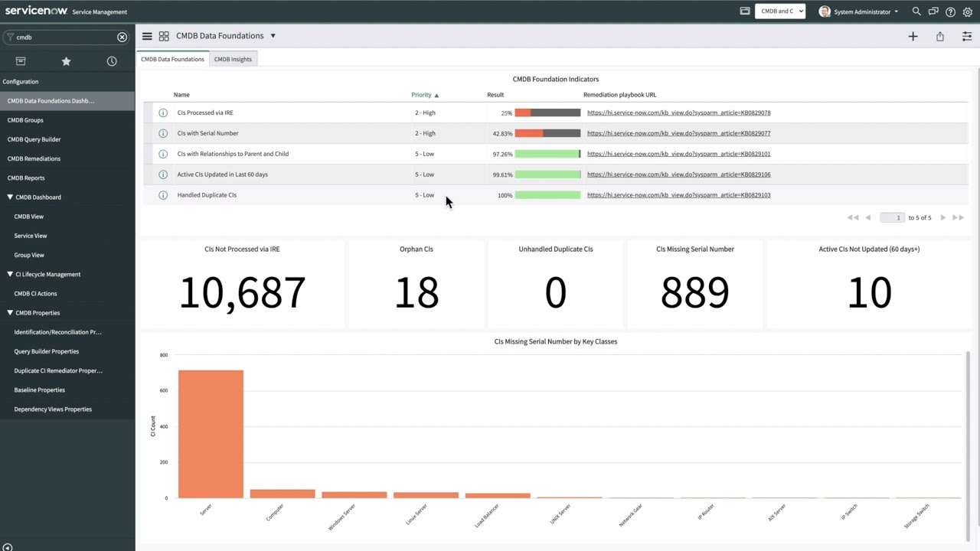The width and height of the screenshot is (980, 551).
Task: Share the dashboard via the export icon
Action: [939, 36]
